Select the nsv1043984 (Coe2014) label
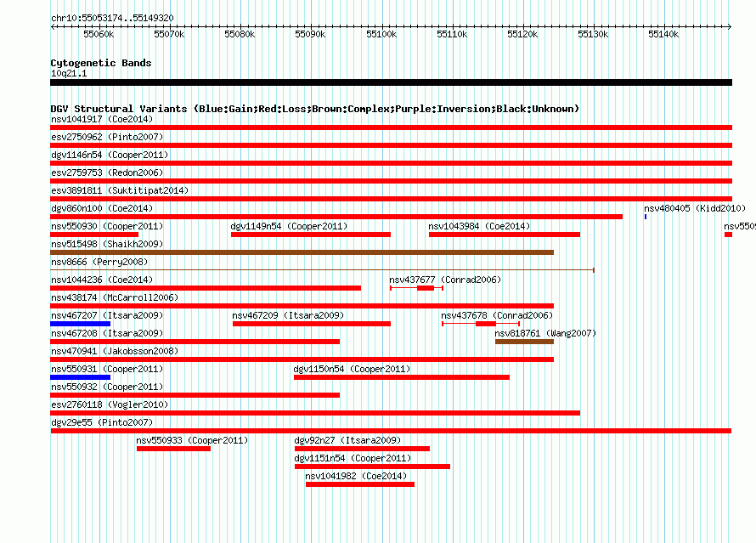756x543 pixels. (x=479, y=226)
